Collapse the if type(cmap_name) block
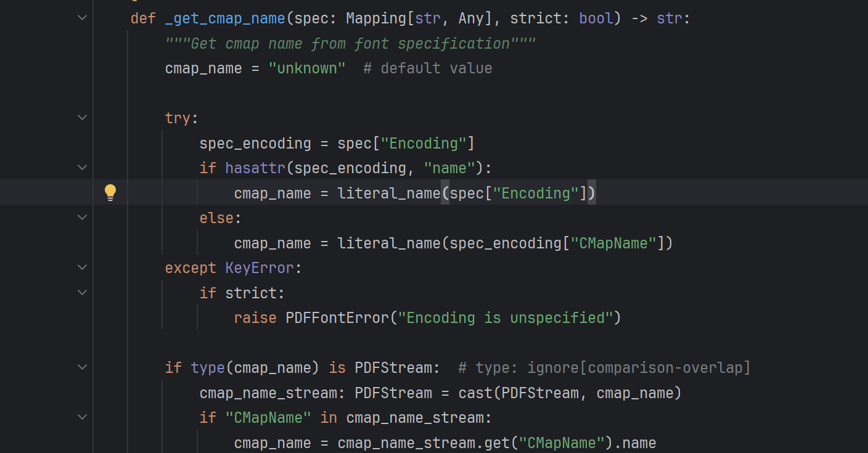The image size is (868, 453). (82, 367)
